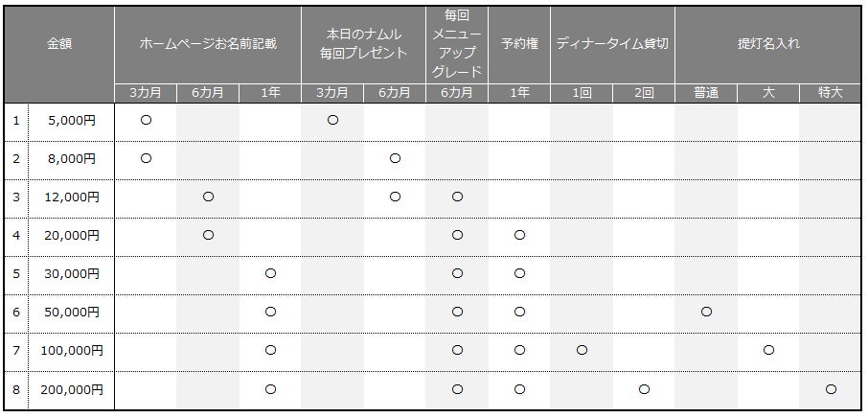Select row number 6 cell

click(x=16, y=313)
